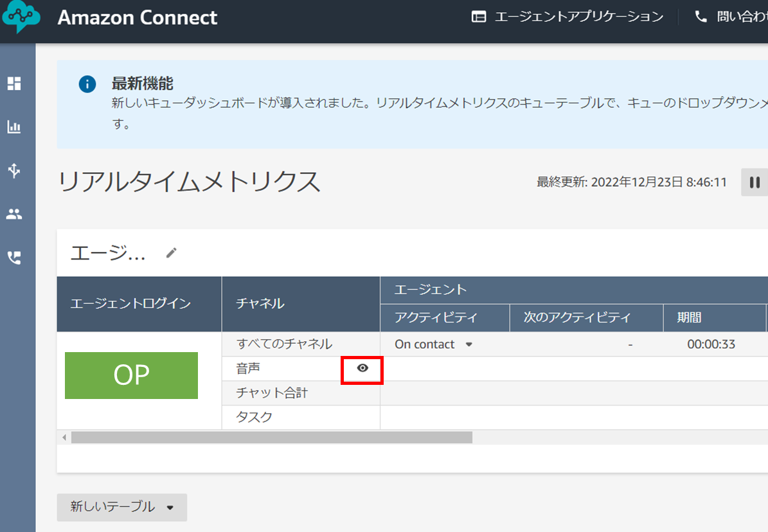The width and height of the screenshot is (768, 532).
Task: Click the 最新機能 banner heading
Action: coord(142,84)
